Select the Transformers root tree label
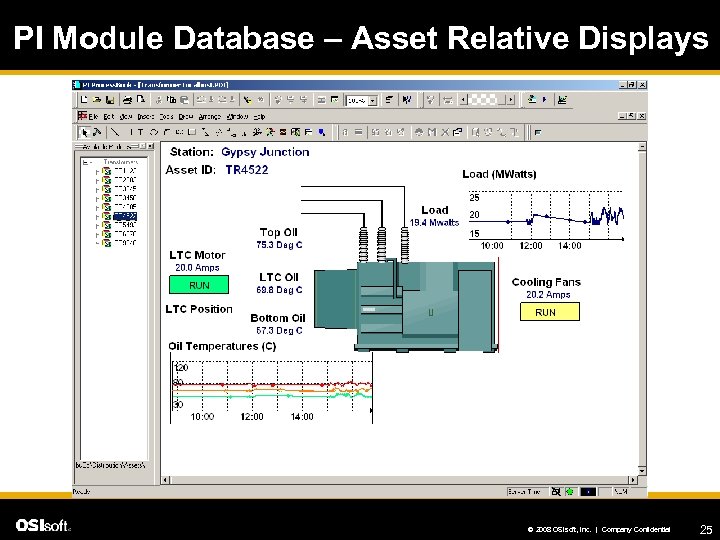720x540 pixels. pos(121,162)
